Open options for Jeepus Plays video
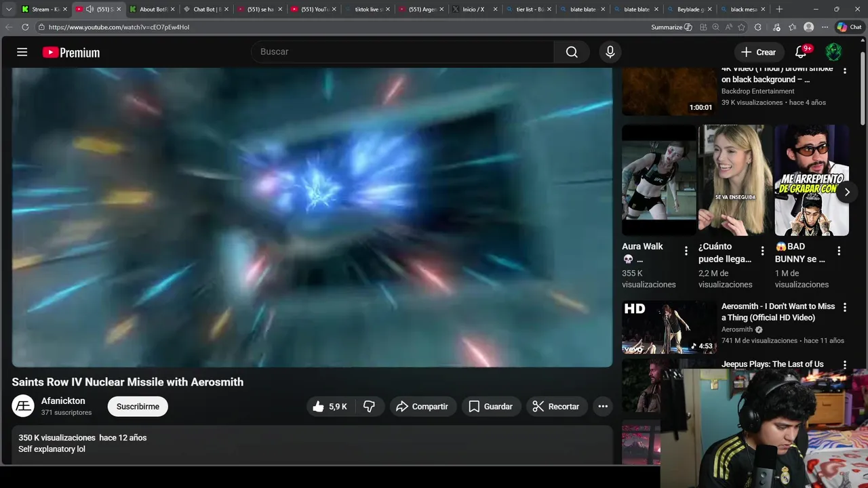This screenshot has width=868, height=488. coord(844,365)
